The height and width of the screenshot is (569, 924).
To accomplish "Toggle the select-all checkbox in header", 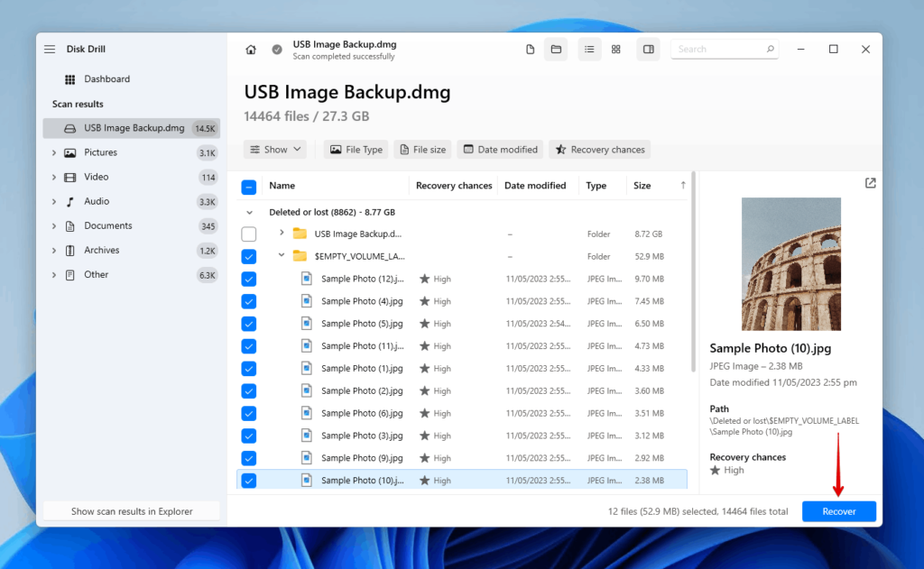I will (x=248, y=186).
